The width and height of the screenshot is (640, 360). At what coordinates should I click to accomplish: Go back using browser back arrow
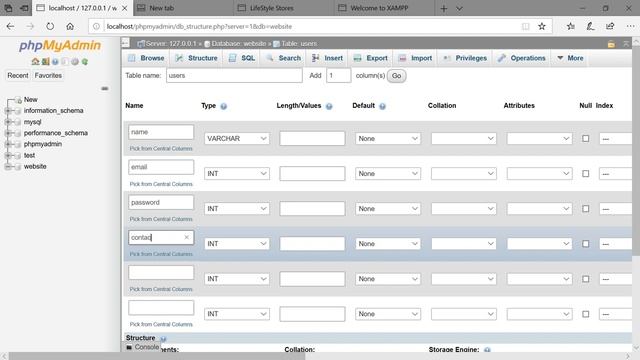10,26
